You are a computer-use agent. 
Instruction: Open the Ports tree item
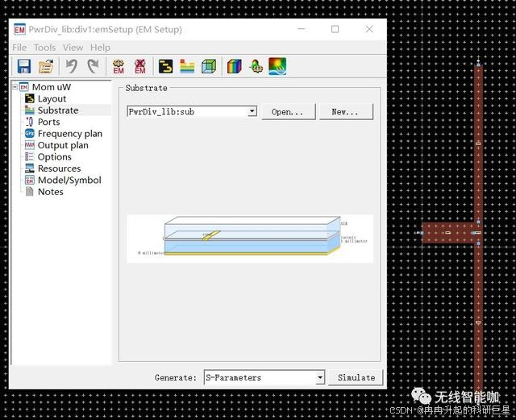pyautogui.click(x=48, y=122)
